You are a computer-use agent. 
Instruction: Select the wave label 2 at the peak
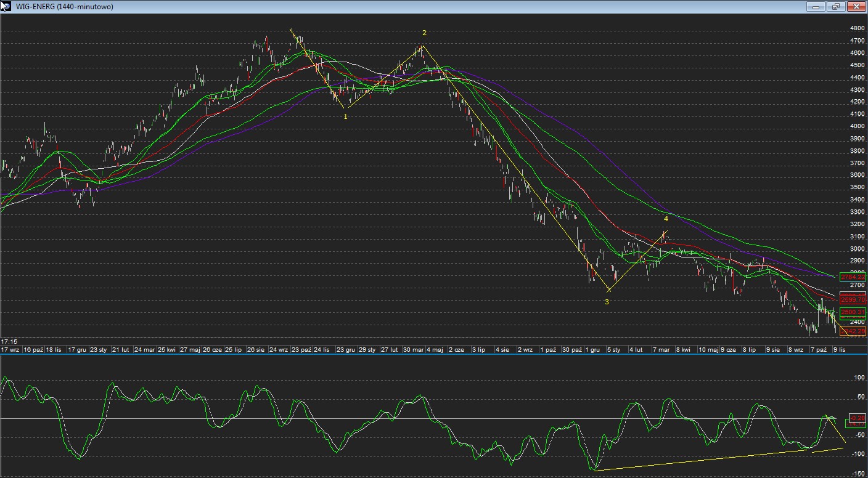pyautogui.click(x=424, y=33)
